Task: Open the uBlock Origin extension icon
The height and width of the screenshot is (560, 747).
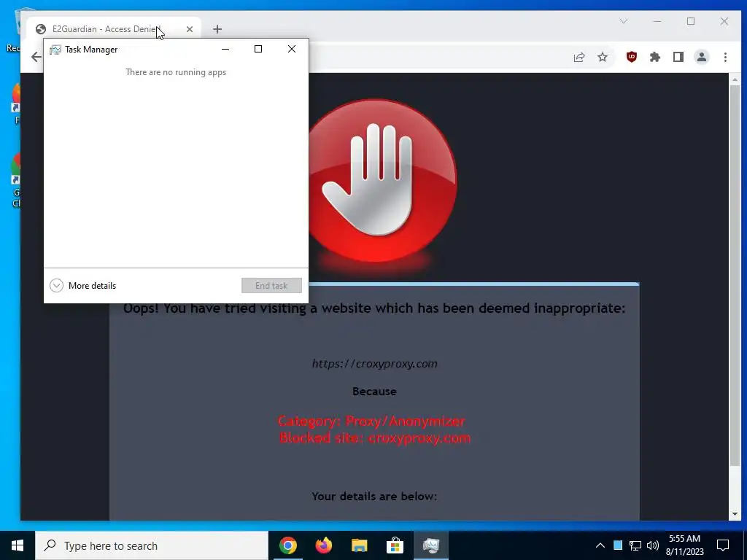Action: tap(632, 57)
